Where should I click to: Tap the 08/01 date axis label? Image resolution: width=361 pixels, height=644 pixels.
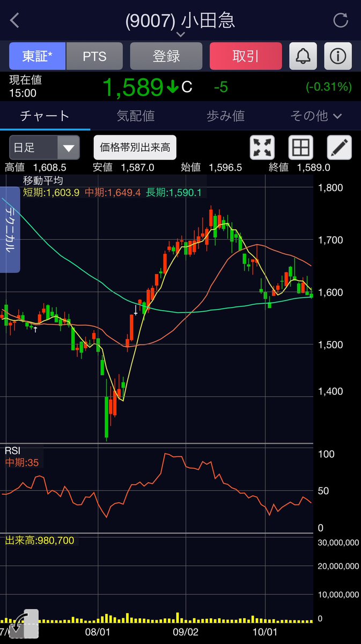98,633
